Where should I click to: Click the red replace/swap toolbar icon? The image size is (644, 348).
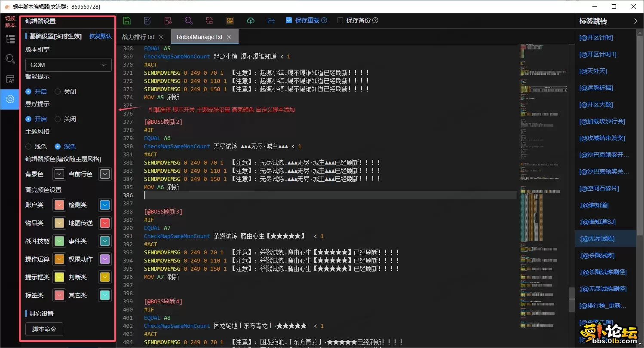[209, 21]
